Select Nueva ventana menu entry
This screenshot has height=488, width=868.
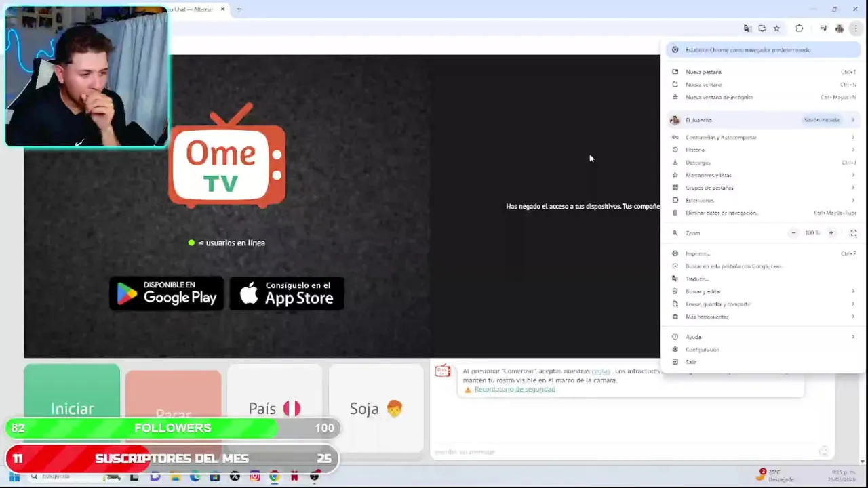[764, 85]
